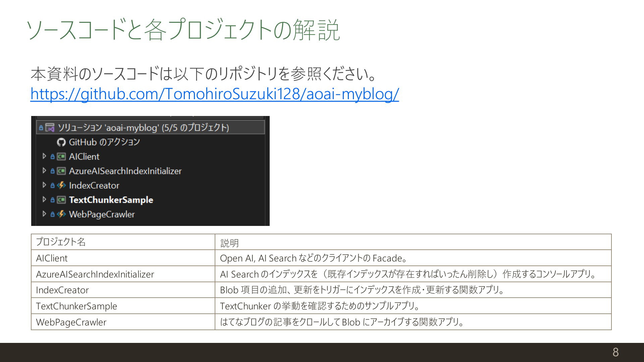Select AIClient in the solution tree
The height and width of the screenshot is (362, 644).
84,157
